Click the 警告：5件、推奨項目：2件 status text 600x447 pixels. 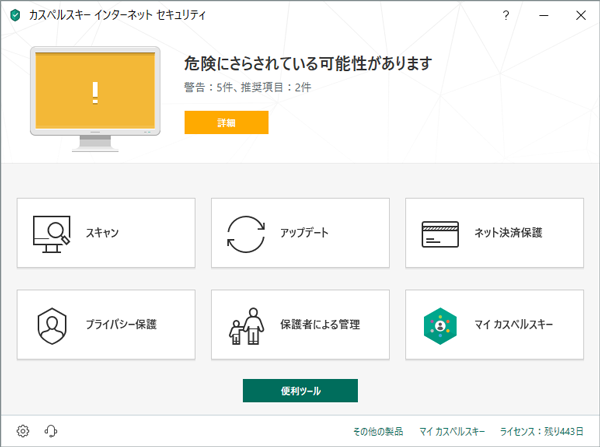[248, 87]
